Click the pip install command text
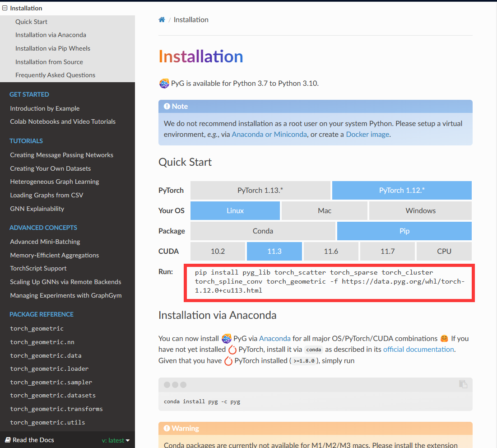Image resolution: width=497 pixels, height=448 pixels. 330,281
